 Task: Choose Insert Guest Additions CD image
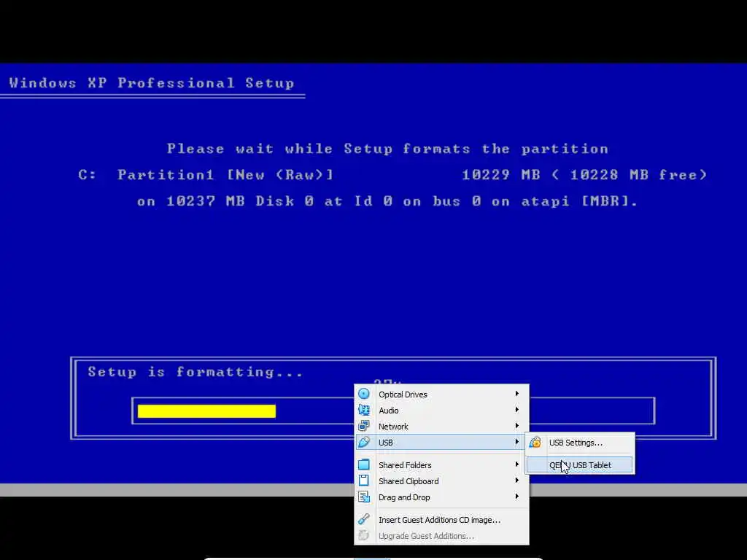[x=441, y=520]
